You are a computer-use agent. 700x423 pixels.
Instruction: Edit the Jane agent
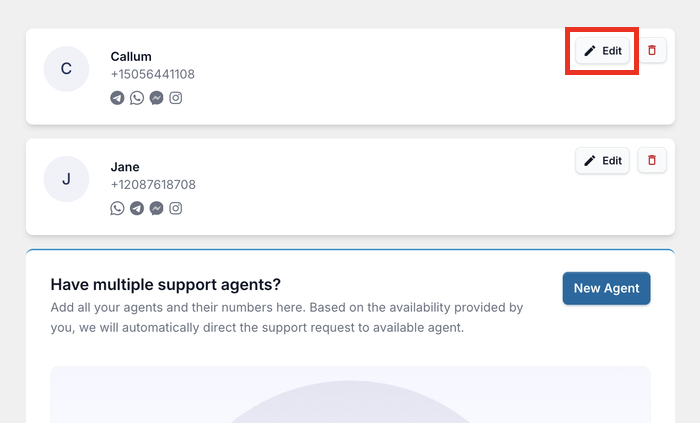click(603, 160)
